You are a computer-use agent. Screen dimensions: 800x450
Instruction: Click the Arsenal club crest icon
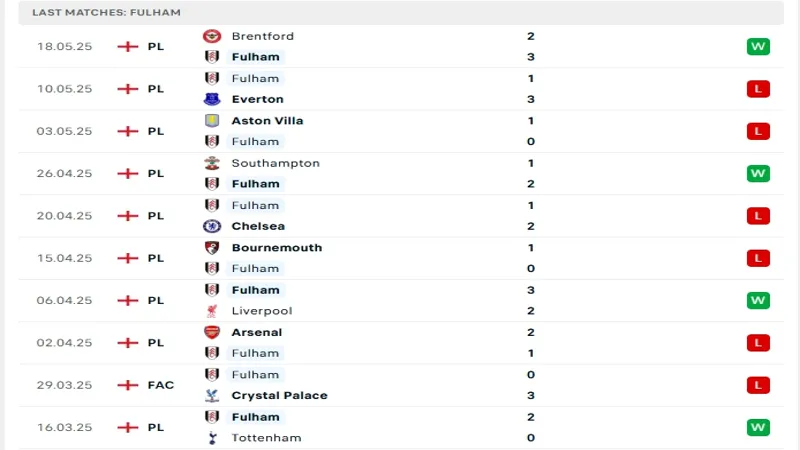click(x=212, y=332)
